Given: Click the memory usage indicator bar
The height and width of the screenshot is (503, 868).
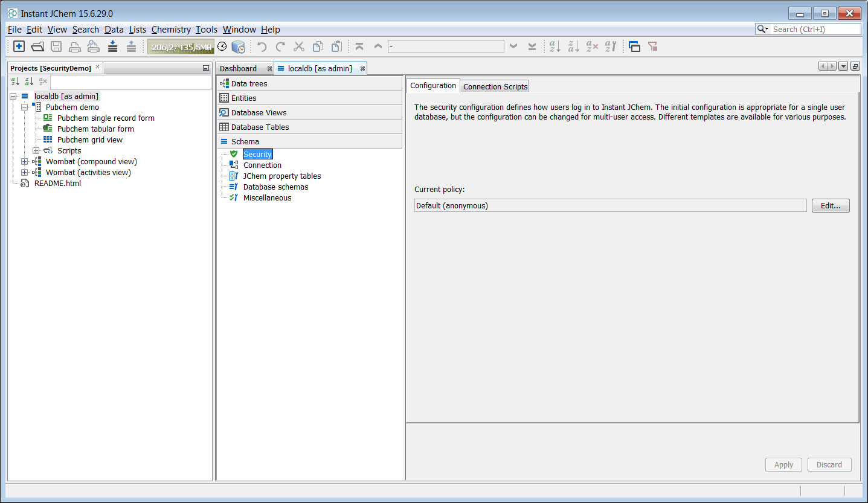Looking at the screenshot, I should click(x=181, y=46).
